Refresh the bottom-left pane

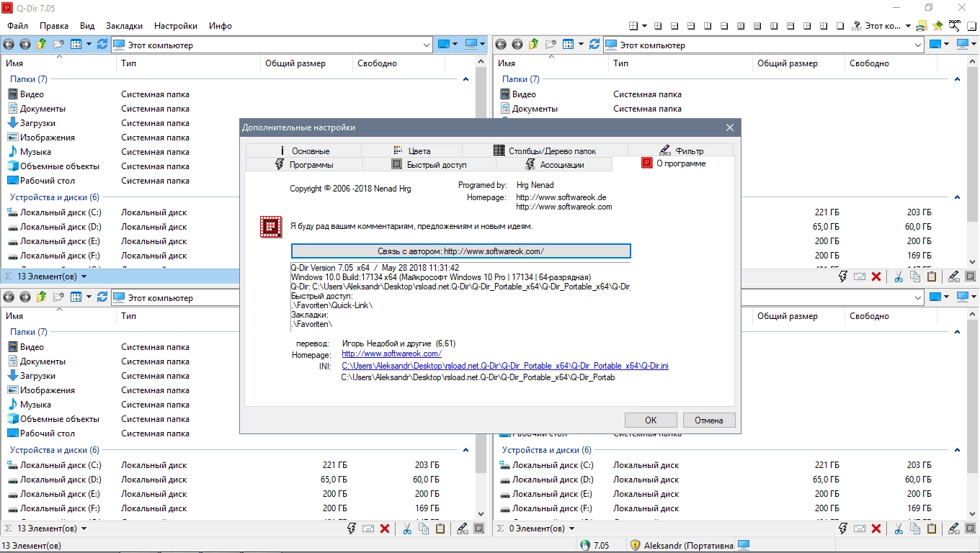[x=102, y=297]
